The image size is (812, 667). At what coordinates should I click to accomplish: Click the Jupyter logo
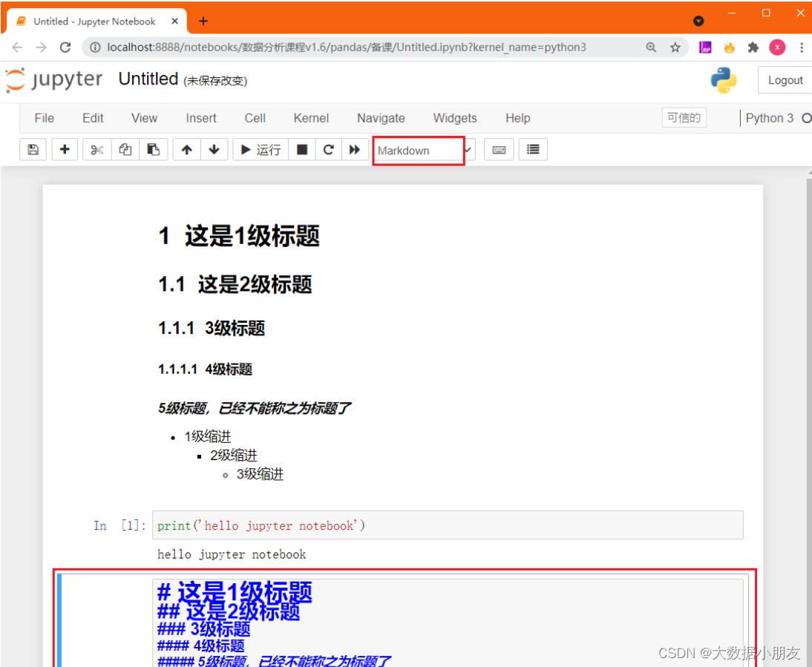(54, 79)
